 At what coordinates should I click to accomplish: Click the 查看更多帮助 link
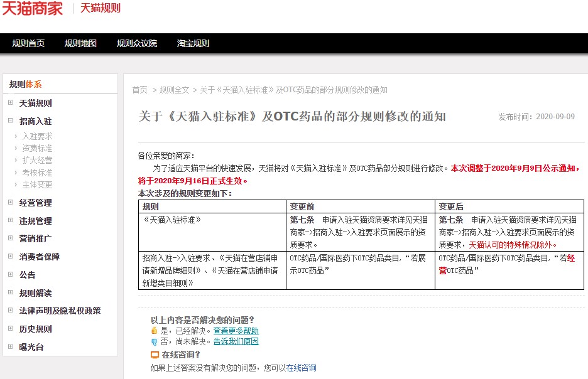click(236, 331)
